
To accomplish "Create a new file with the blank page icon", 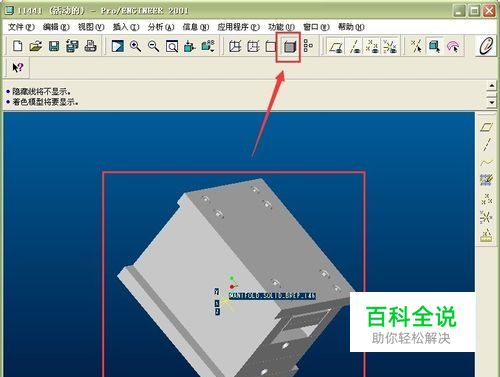I will tap(17, 46).
